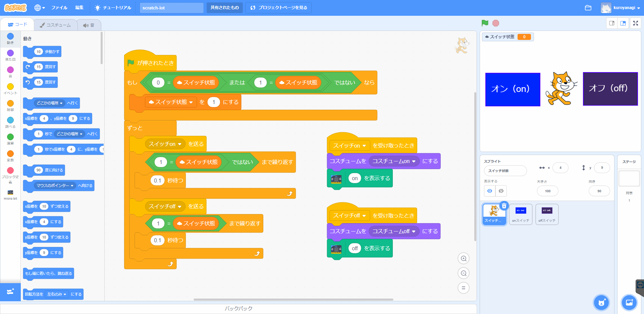The height and width of the screenshot is (314, 644).
Task: Stop the project with the red stop sign
Action: (x=495, y=23)
